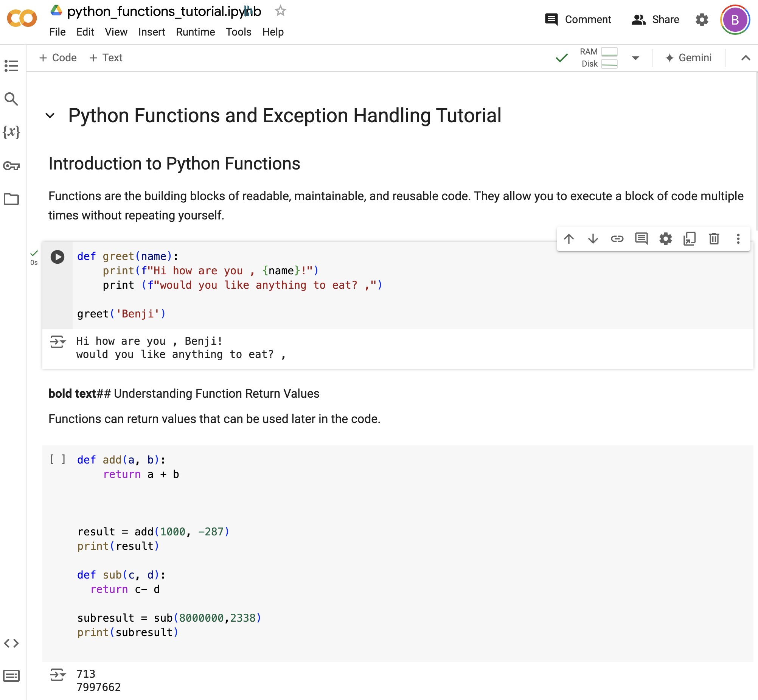The height and width of the screenshot is (700, 758).
Task: Insert a new Code cell
Action: pos(57,58)
